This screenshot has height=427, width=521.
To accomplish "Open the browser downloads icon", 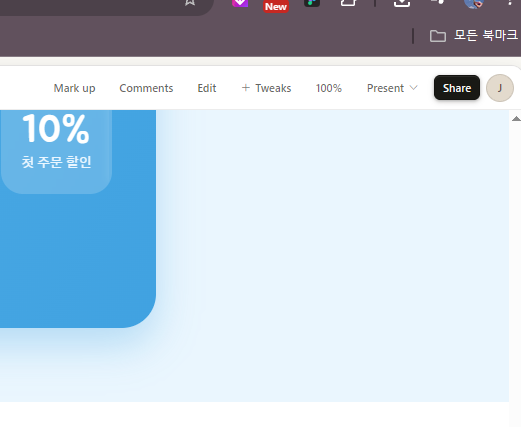I will (x=402, y=3).
